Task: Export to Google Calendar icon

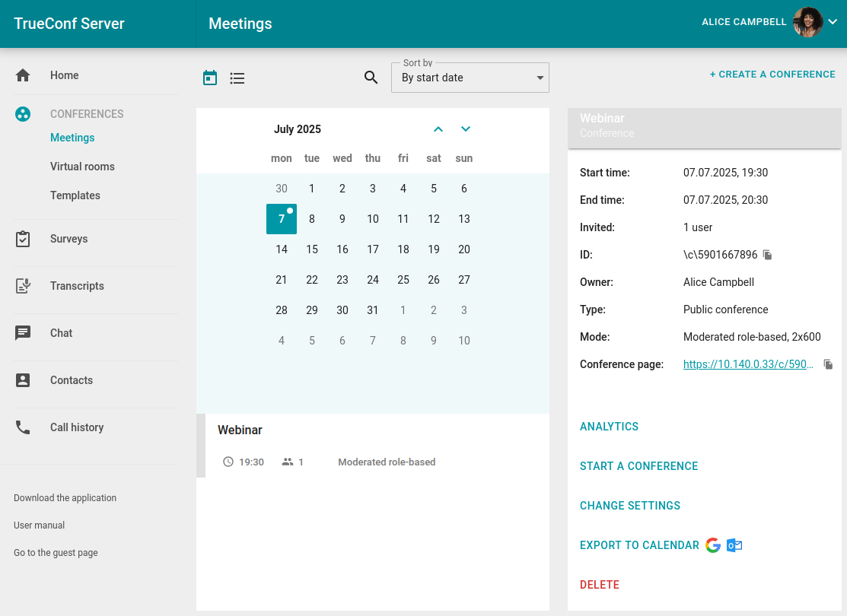Action: pyautogui.click(x=713, y=545)
